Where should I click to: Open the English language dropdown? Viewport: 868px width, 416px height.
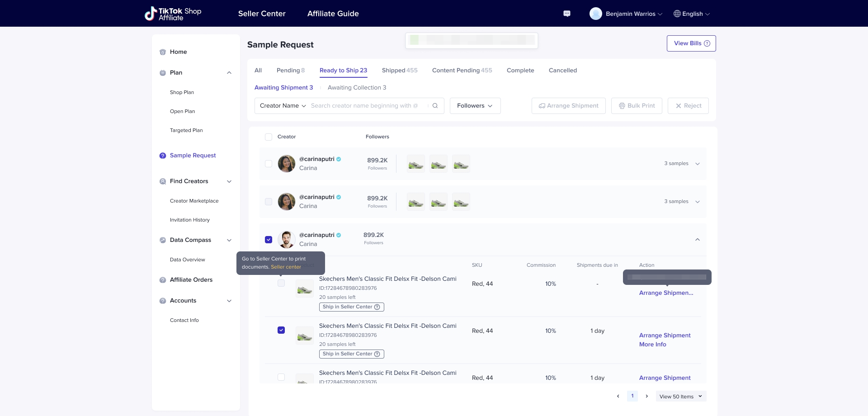(692, 14)
